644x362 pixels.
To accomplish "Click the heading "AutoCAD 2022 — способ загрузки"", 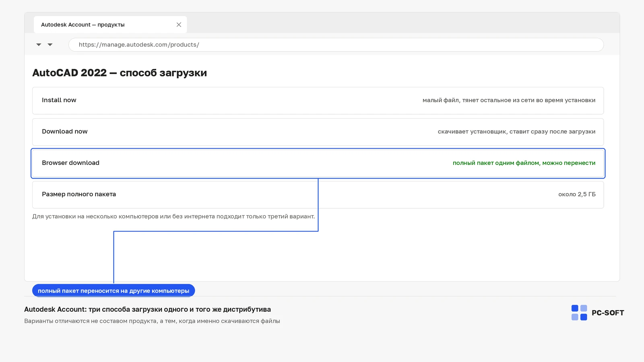I will (120, 73).
